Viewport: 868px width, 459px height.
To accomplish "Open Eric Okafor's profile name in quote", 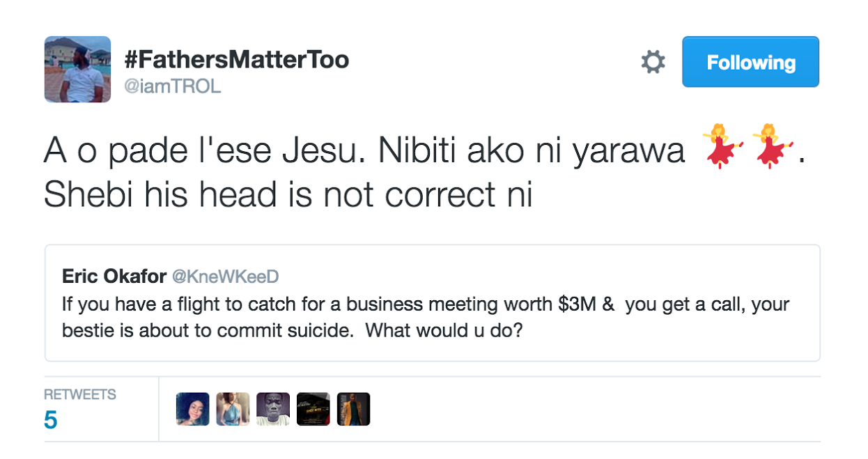I will pyautogui.click(x=114, y=277).
